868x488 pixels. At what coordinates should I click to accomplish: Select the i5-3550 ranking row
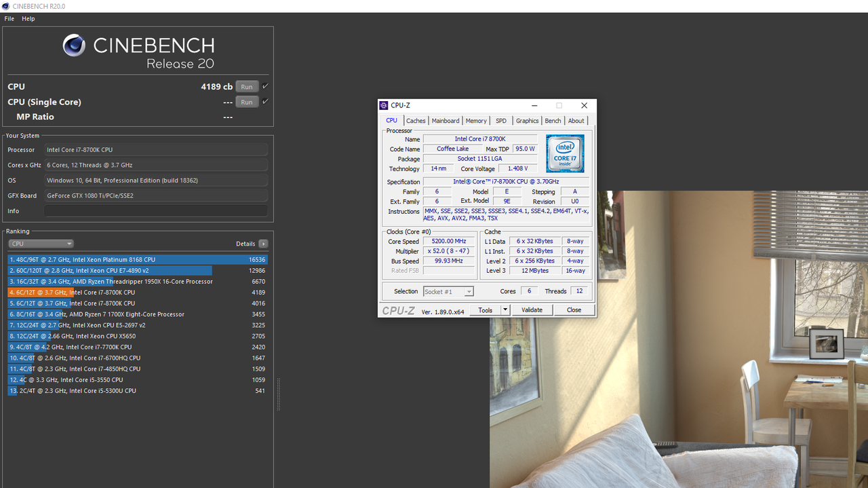click(x=138, y=379)
